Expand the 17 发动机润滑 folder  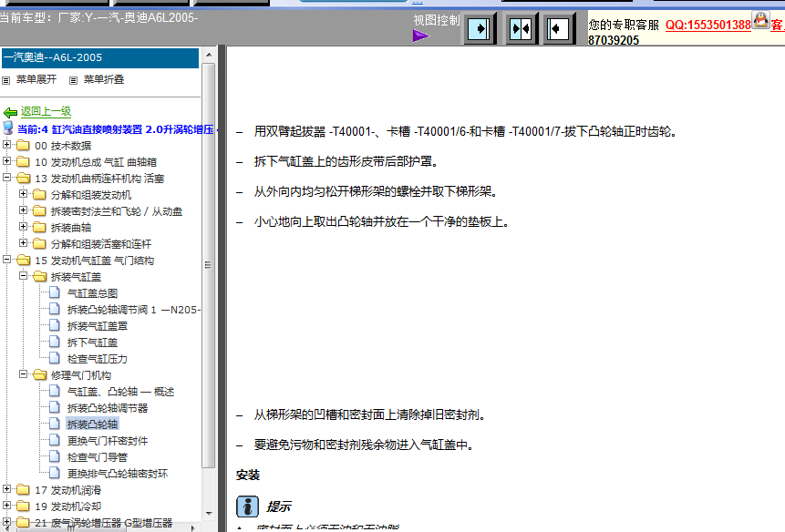point(7,488)
